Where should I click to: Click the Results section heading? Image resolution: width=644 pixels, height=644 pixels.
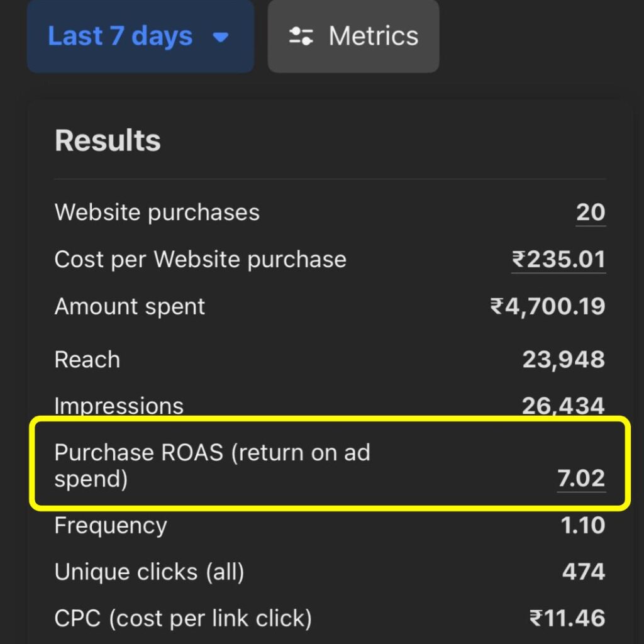(x=108, y=140)
